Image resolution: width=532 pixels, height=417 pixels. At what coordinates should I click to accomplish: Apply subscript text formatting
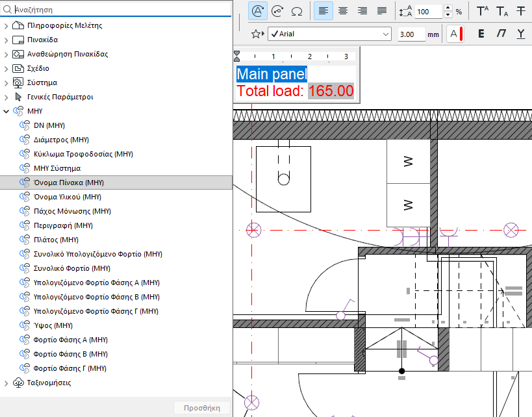[x=502, y=11]
